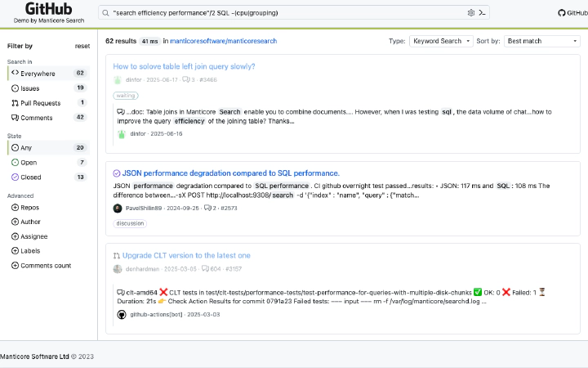Screen dimensions: 588x368
Task: Click the comment count icon on #2573
Action: pos(207,208)
